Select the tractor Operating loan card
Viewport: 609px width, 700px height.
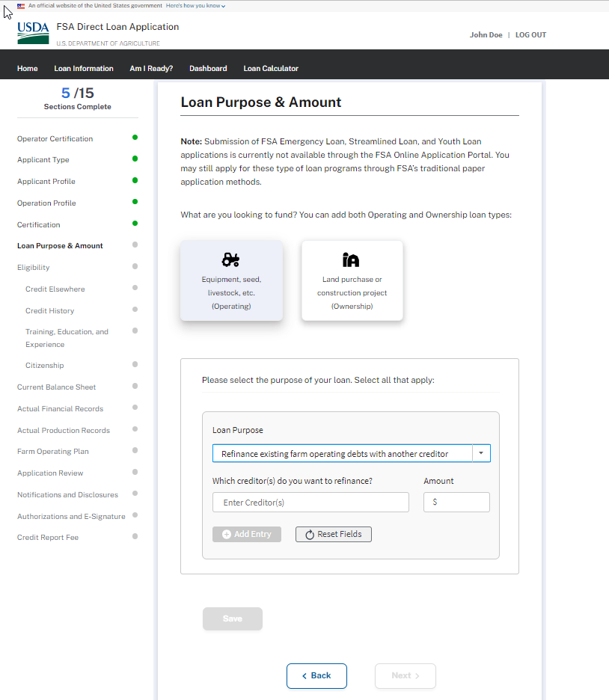(231, 280)
